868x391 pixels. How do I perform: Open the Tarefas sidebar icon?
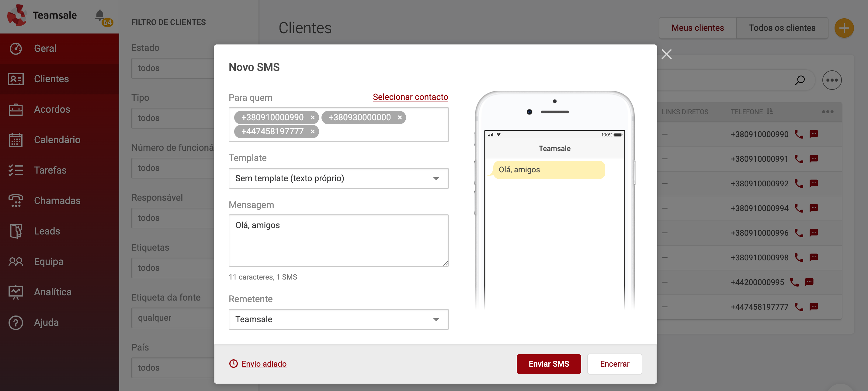16,170
